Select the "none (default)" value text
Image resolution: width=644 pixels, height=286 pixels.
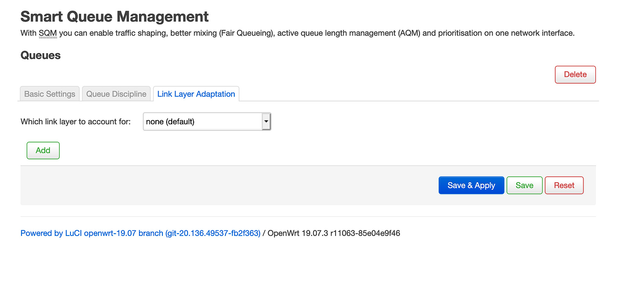pos(171,121)
